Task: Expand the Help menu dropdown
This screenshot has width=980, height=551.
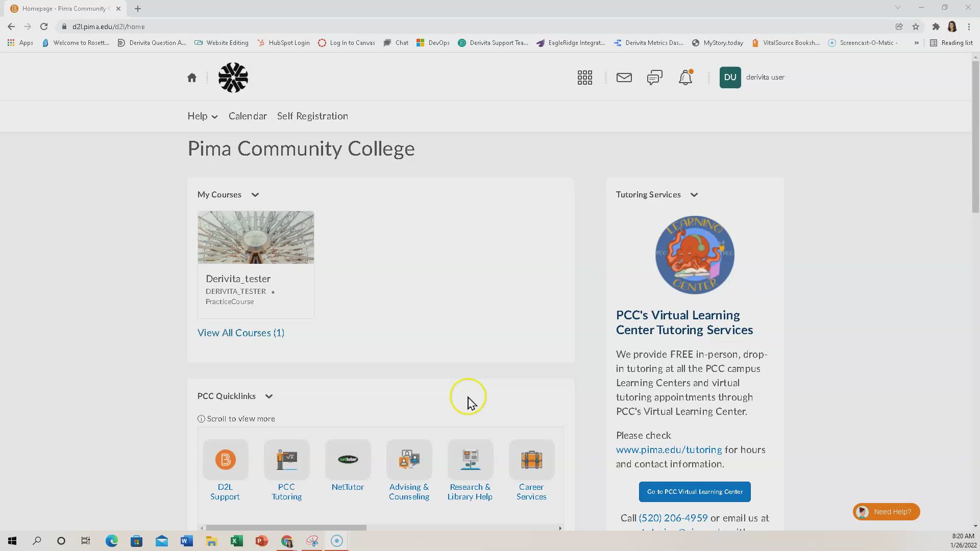Action: coord(202,116)
